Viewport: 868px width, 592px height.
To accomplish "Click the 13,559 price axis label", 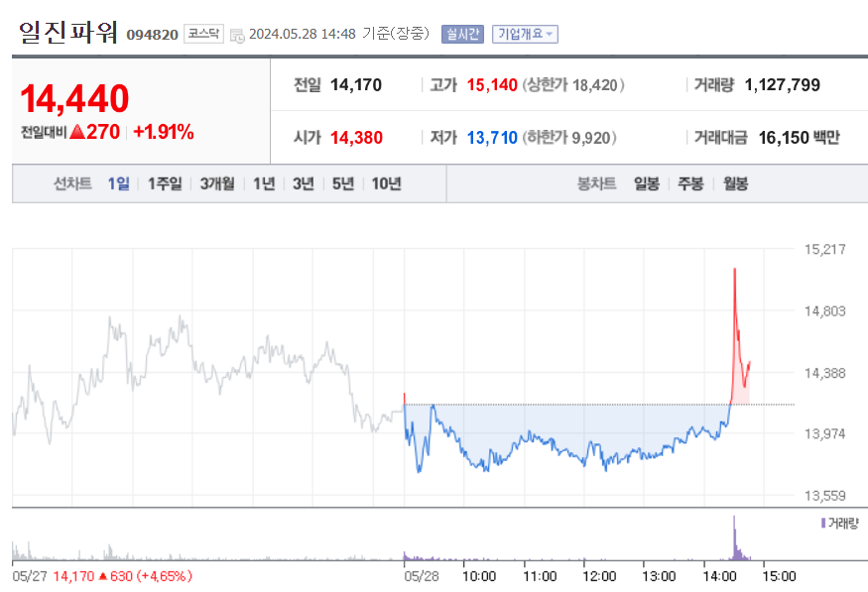I will tap(824, 496).
